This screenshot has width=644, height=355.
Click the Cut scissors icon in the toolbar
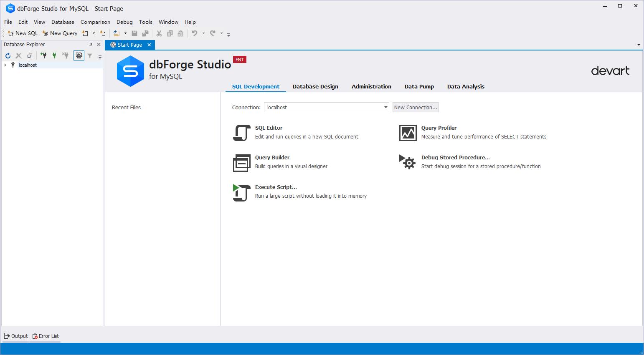click(x=159, y=33)
